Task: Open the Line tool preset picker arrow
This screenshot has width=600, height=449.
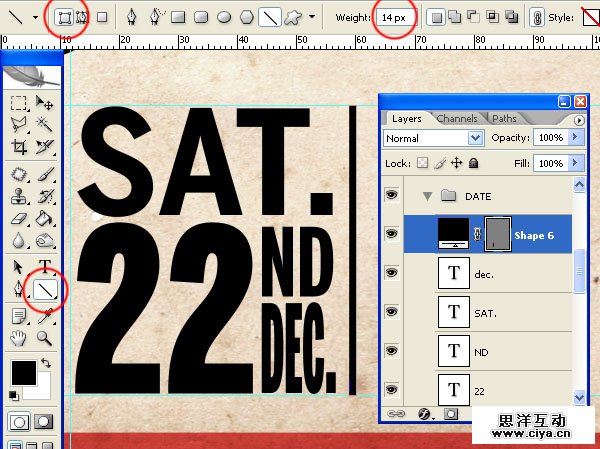Action: tap(35, 18)
